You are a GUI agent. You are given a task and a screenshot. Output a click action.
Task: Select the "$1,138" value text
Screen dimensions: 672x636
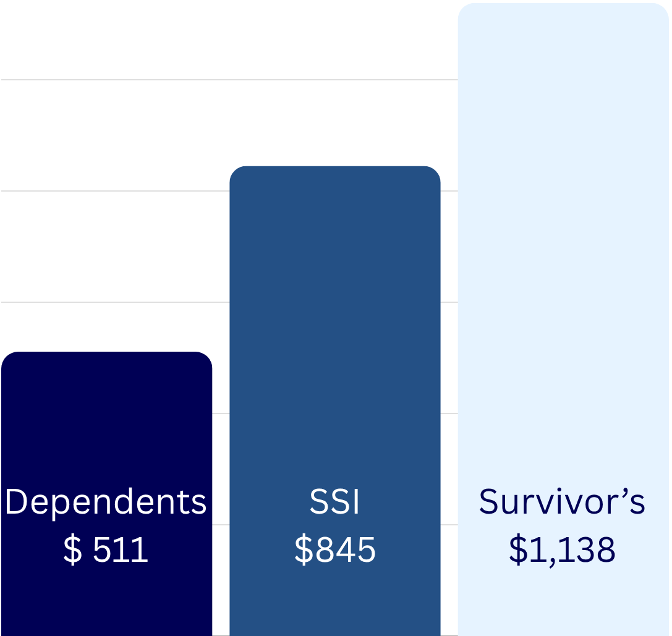(x=562, y=549)
